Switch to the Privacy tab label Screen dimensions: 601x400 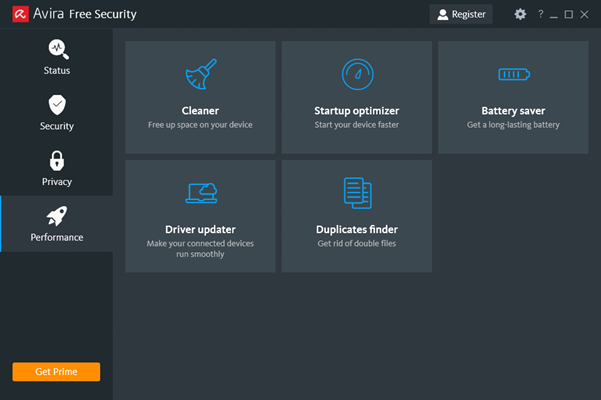click(57, 182)
